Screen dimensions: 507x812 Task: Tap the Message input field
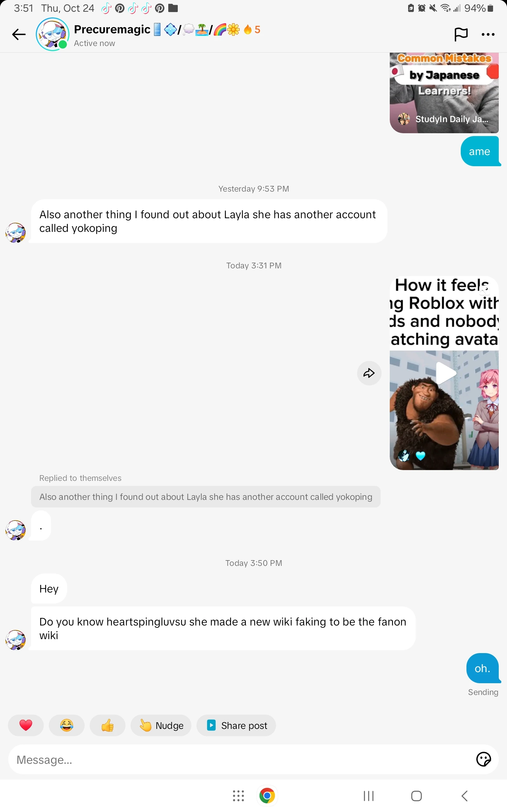[x=241, y=760]
